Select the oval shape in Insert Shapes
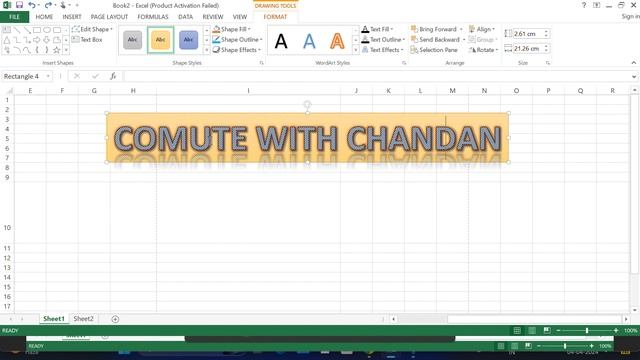The width and height of the screenshot is (640, 360). [47, 30]
